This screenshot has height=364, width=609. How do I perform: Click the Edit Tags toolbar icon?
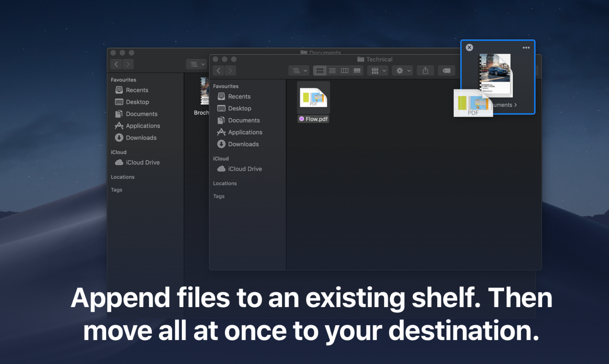[446, 71]
